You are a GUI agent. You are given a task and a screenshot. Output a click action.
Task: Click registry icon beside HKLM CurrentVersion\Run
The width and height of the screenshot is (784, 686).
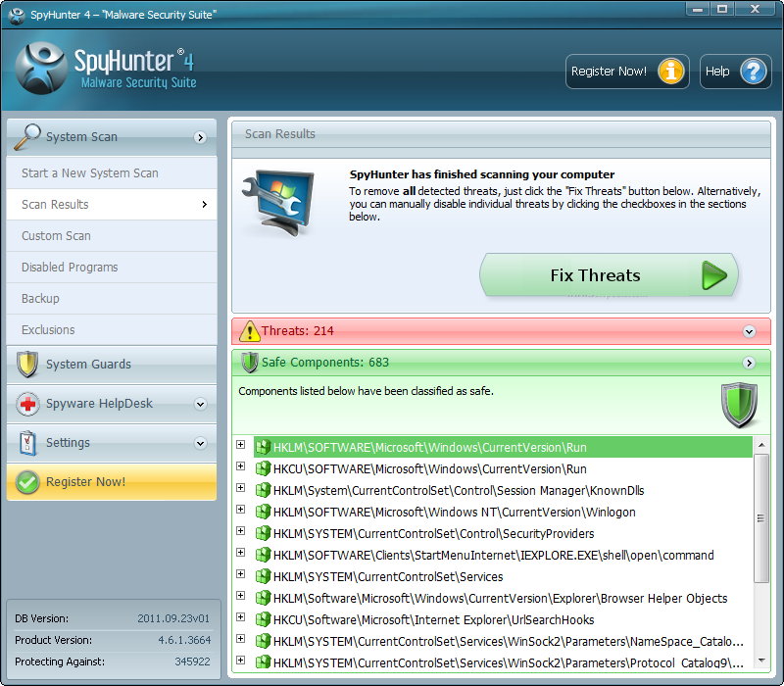(263, 447)
